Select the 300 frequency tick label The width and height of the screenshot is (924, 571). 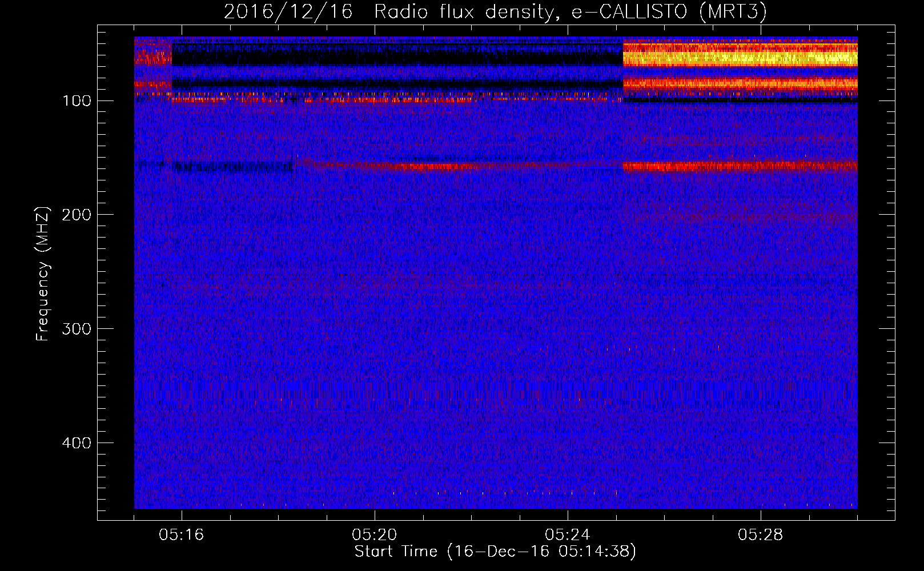coord(77,329)
